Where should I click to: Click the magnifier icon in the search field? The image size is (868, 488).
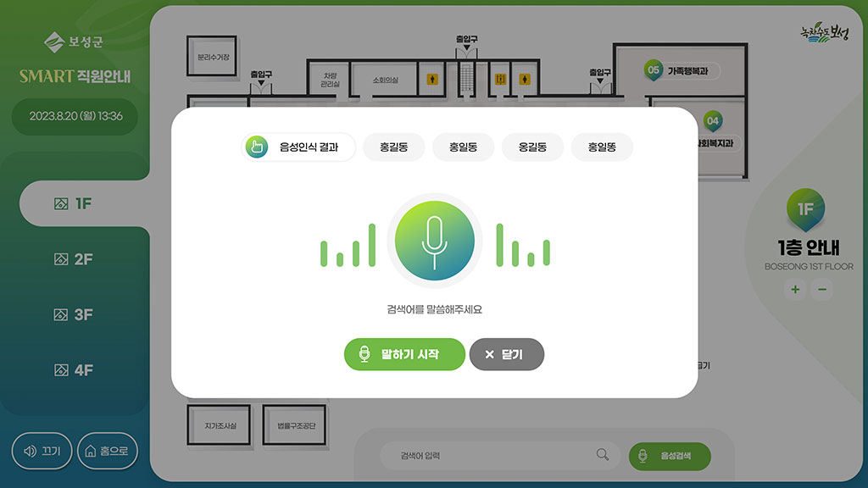pyautogui.click(x=603, y=455)
